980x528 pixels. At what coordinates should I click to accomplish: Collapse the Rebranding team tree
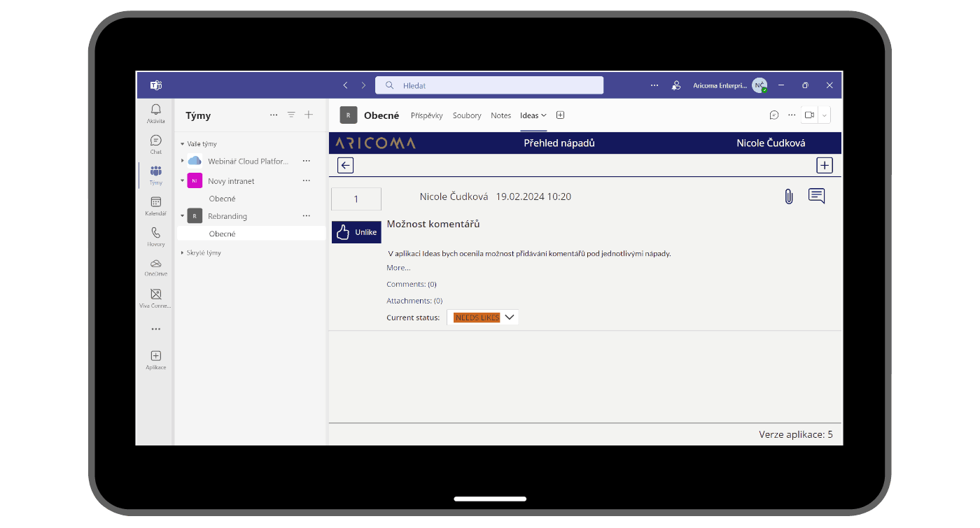pyautogui.click(x=183, y=216)
